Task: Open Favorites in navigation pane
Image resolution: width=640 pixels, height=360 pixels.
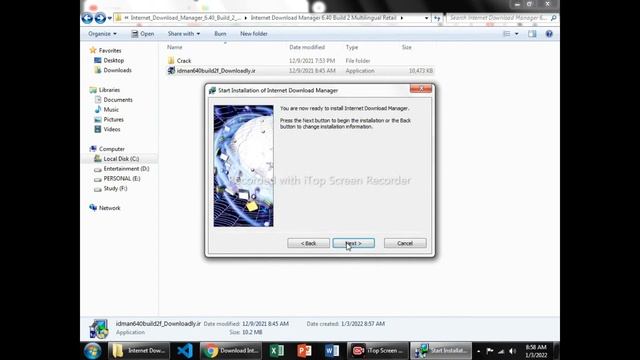Action: (x=110, y=51)
